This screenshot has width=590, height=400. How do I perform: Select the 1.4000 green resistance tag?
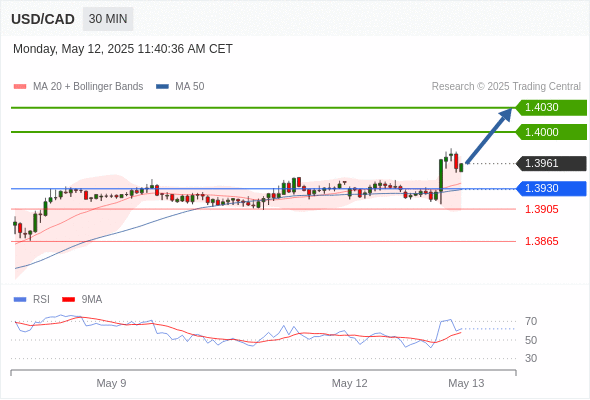(551, 132)
